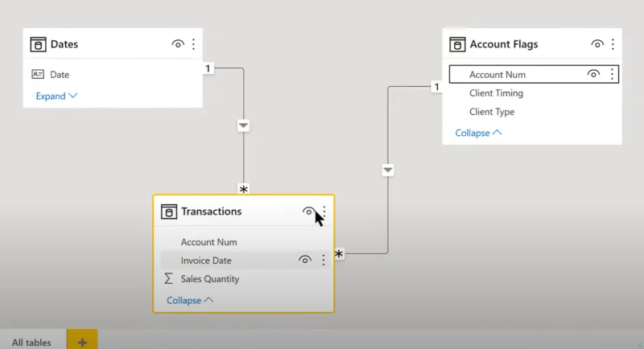Screen dimensions: 644x349
Task: Expand the Dates table fields
Action: (56, 96)
